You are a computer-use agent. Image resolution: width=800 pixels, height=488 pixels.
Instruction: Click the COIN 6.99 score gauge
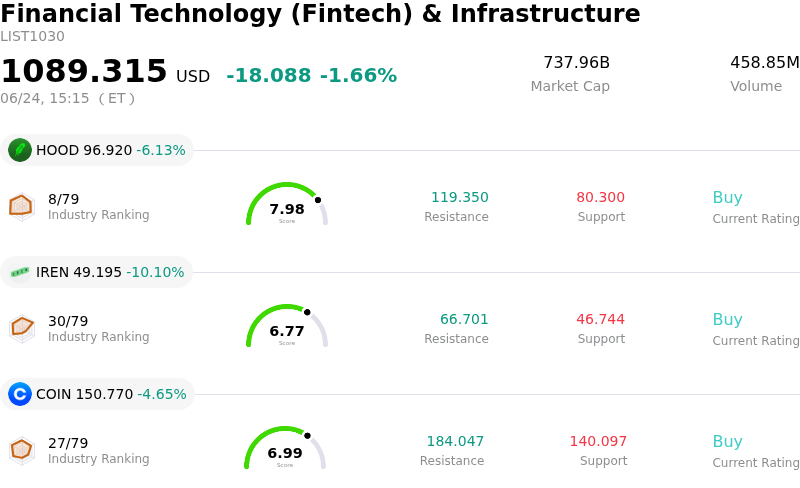pyautogui.click(x=285, y=448)
